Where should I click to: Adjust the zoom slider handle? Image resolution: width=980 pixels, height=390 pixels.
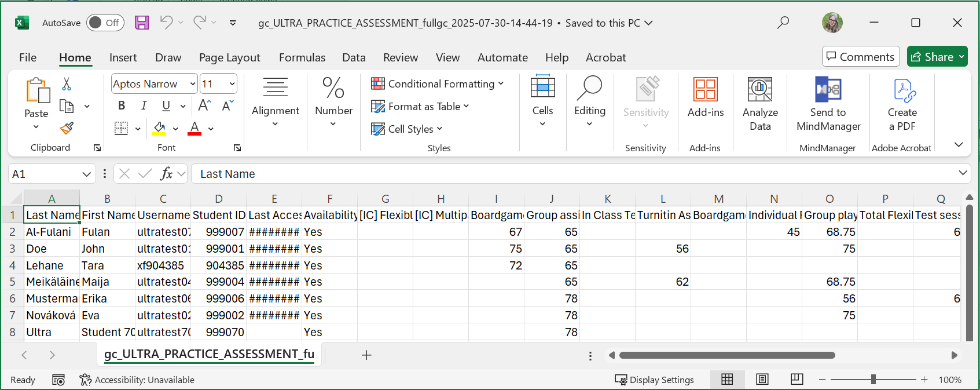point(873,380)
